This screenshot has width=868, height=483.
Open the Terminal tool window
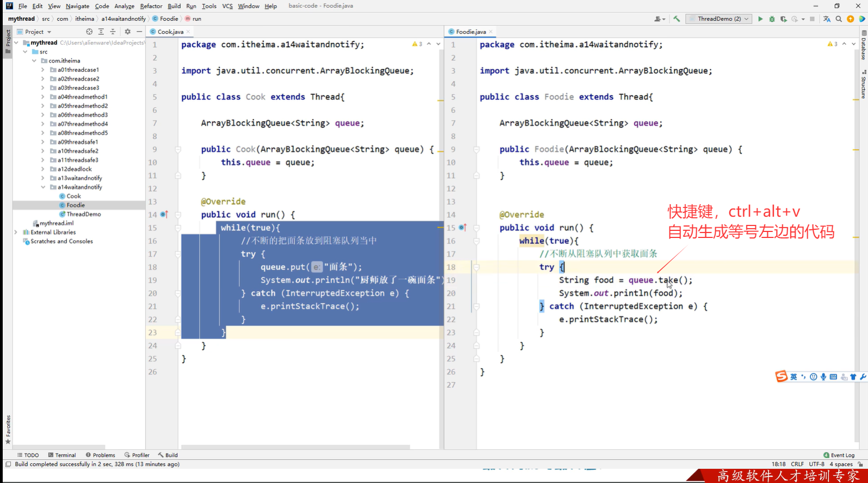click(61, 455)
